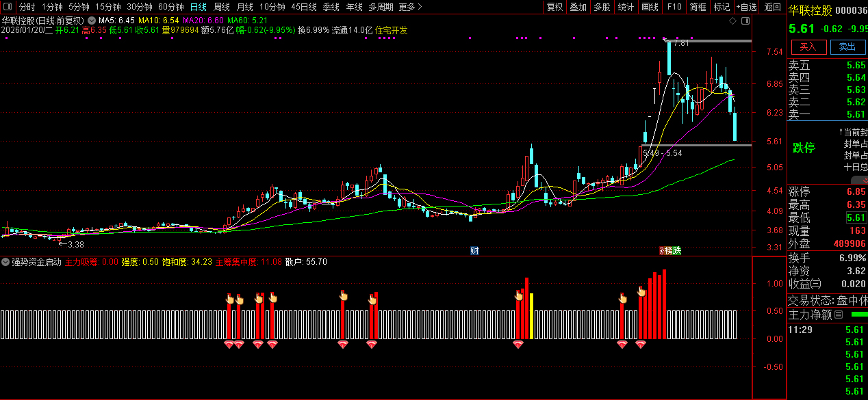This screenshot has height=400, width=868.
Task: Click the 卖四 price 5.64
Action: [x=856, y=77]
